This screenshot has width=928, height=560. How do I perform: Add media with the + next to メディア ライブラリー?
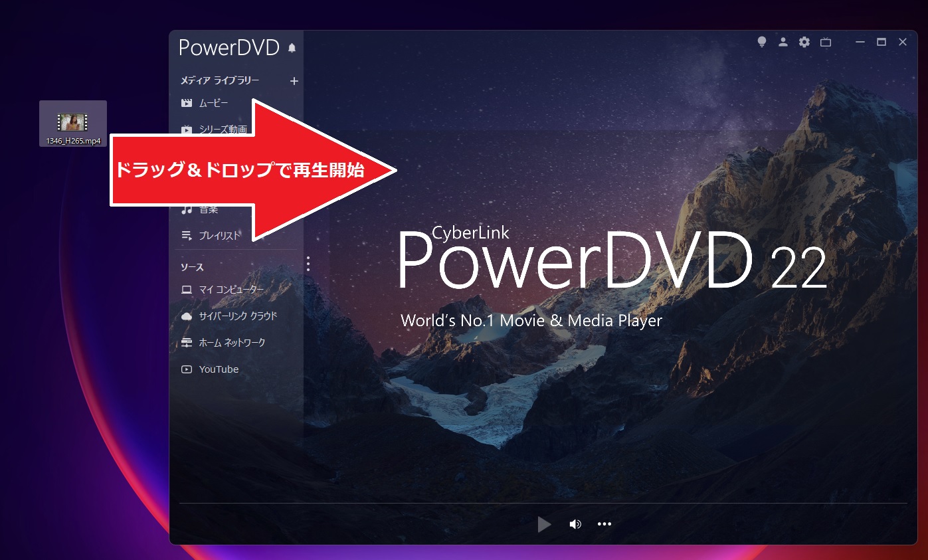[x=294, y=80]
